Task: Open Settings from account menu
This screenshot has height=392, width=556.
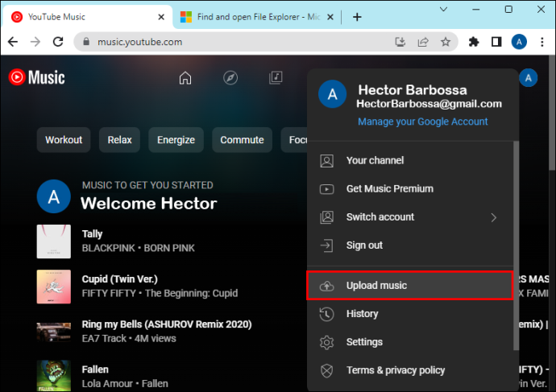Action: coord(410,342)
